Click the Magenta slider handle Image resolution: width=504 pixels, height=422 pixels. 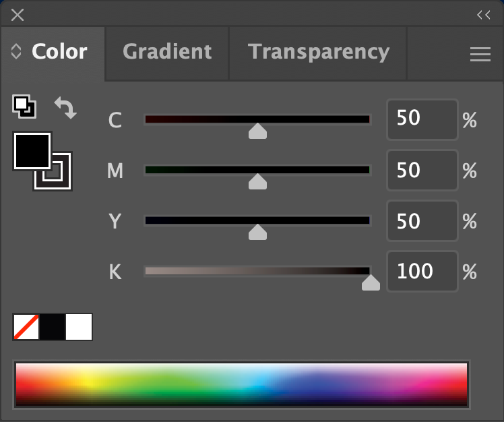click(257, 182)
